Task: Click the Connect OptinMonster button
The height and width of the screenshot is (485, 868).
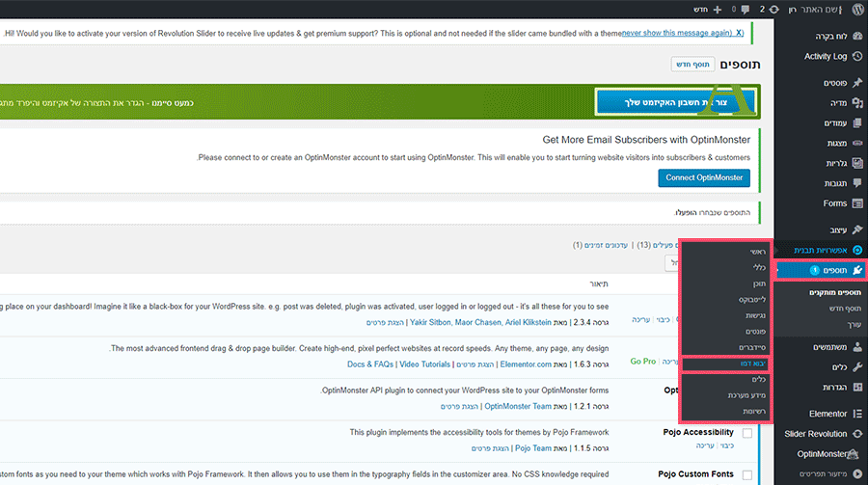Action: 704,177
